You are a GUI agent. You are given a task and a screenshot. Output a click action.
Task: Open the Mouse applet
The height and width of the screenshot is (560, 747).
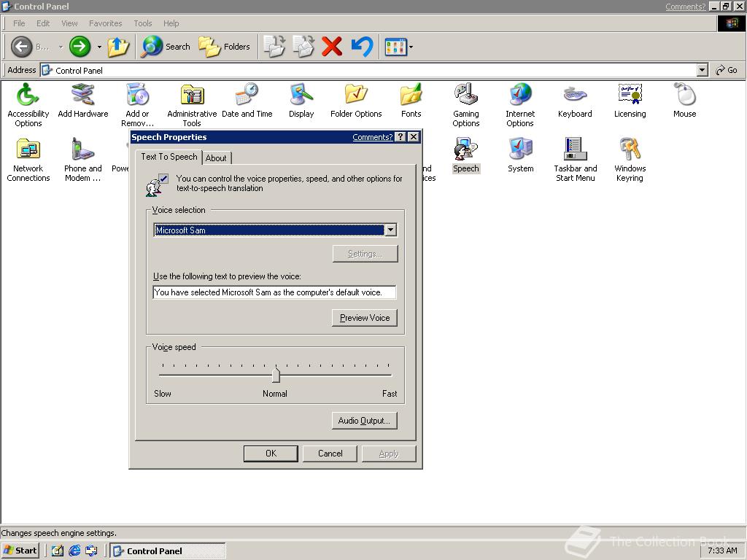[684, 101]
